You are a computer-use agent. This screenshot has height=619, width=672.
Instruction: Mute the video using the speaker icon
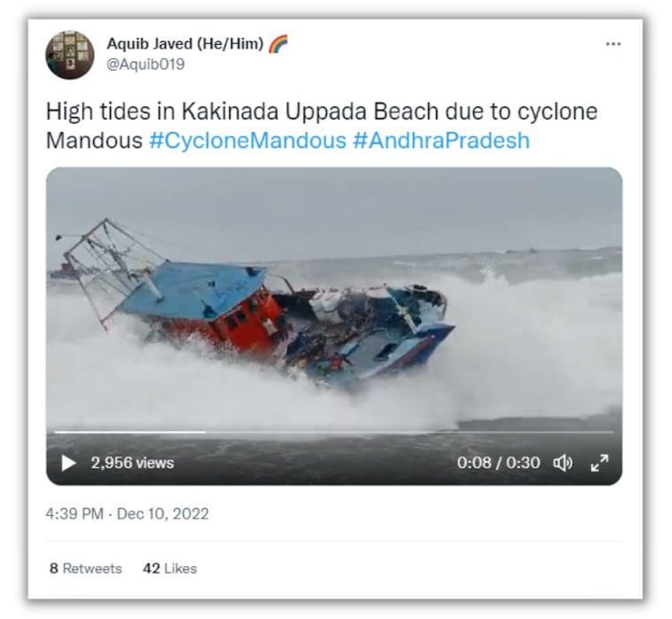[563, 462]
